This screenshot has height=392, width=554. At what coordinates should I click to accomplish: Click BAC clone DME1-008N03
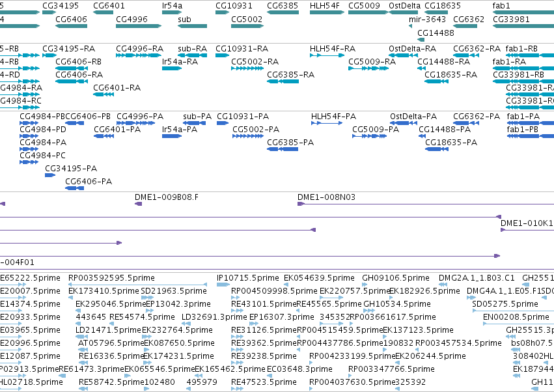coord(426,204)
